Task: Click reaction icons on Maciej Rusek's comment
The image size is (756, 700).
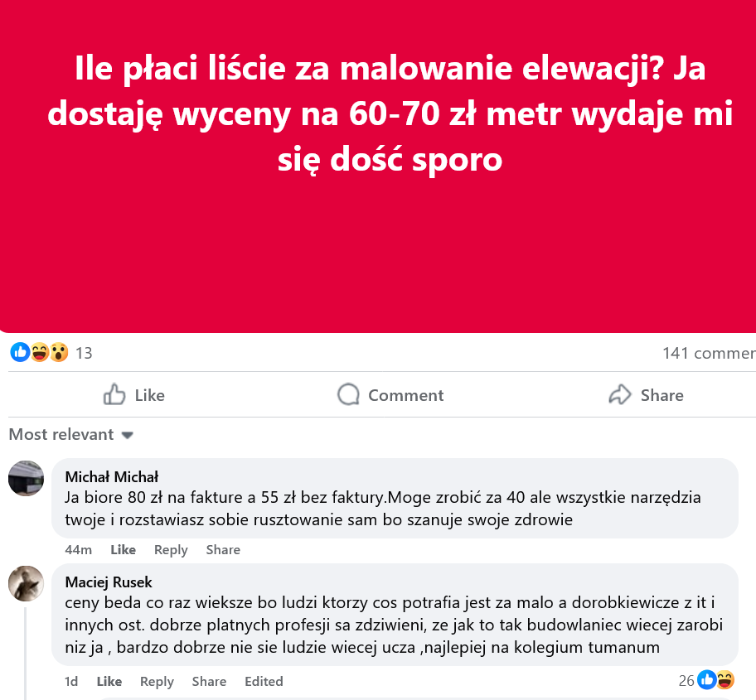Action: [x=716, y=681]
